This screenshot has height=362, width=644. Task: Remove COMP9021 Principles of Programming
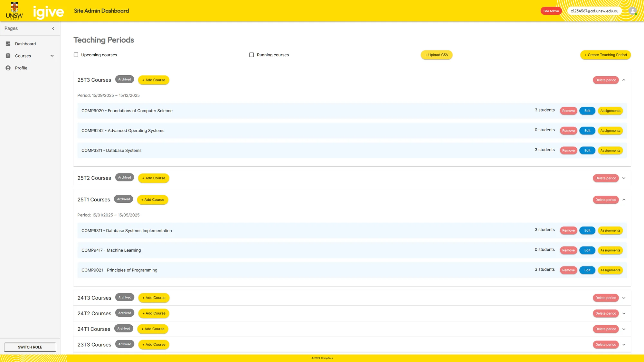tap(568, 270)
